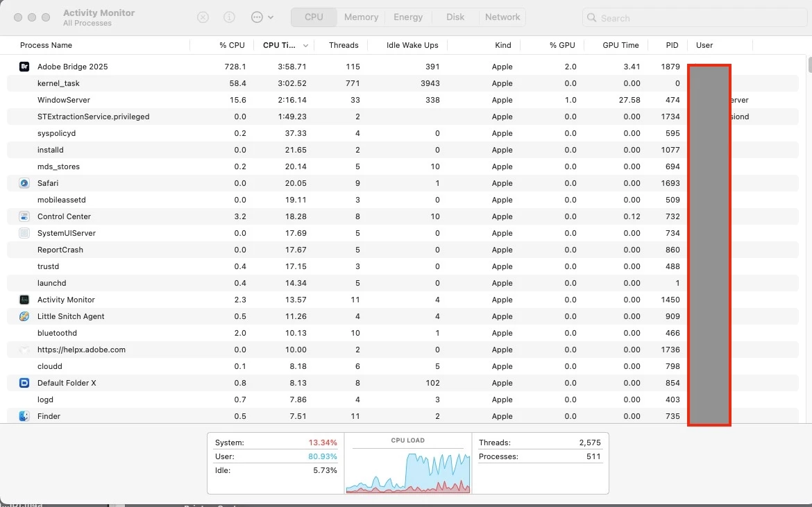Image resolution: width=812 pixels, height=507 pixels.
Task: Click the Threads 2,575 total
Action: point(540,443)
